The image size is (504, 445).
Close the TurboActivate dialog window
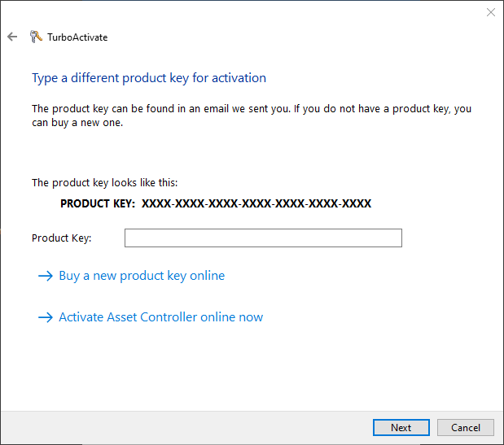pyautogui.click(x=490, y=12)
